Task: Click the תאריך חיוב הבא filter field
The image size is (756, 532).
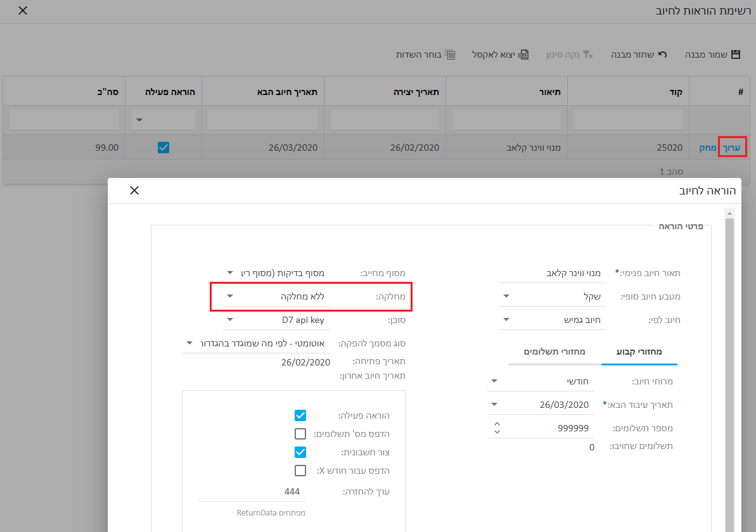Action: click(x=263, y=120)
